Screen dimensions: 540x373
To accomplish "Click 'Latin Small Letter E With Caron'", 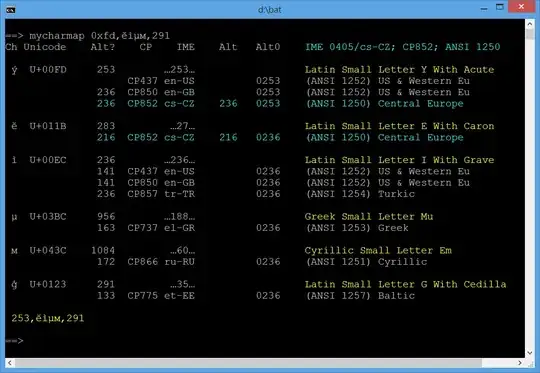I will pyautogui.click(x=399, y=126).
